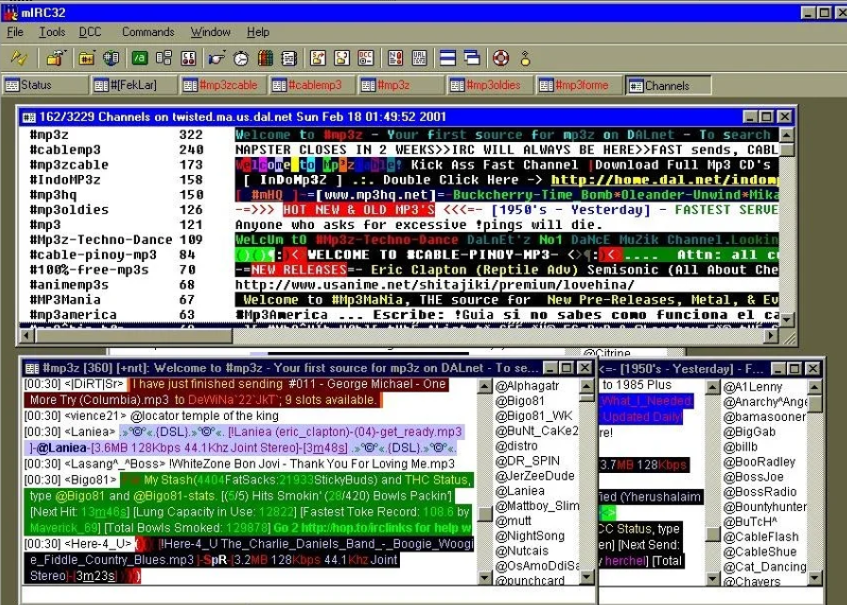This screenshot has height=605, width=847.
Task: Switch to the #mp3zcable switchbar button
Action: coord(223,85)
